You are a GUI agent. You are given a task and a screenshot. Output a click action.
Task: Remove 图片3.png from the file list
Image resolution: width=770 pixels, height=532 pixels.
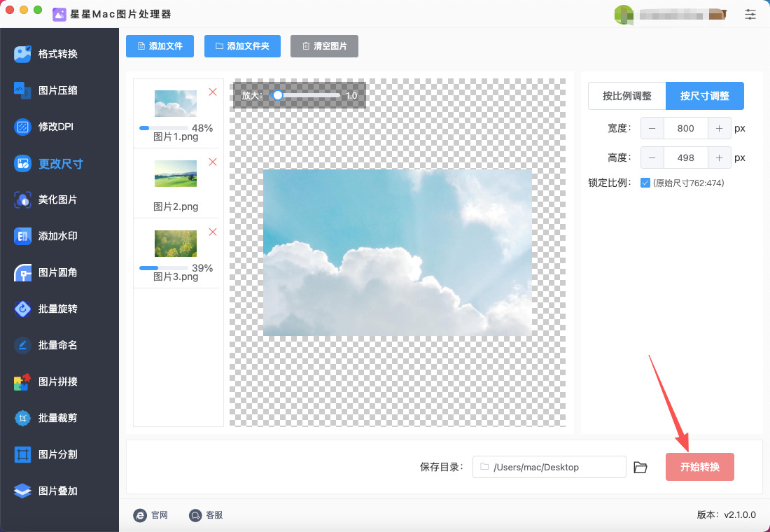213,232
